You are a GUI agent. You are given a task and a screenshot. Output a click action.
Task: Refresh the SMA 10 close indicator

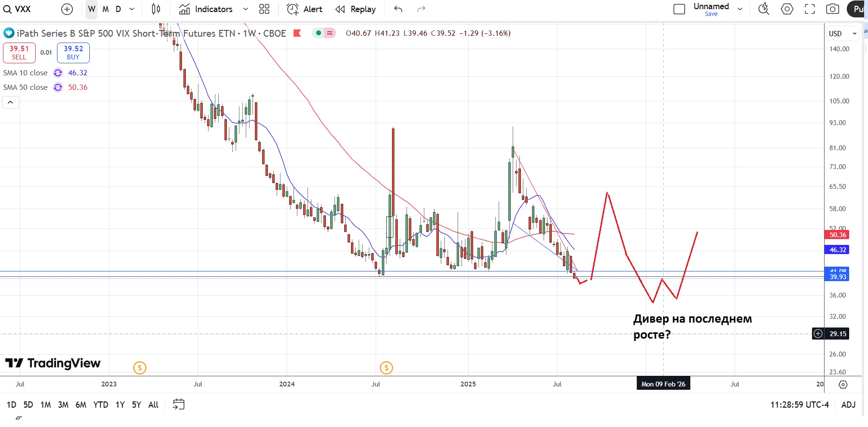click(58, 73)
